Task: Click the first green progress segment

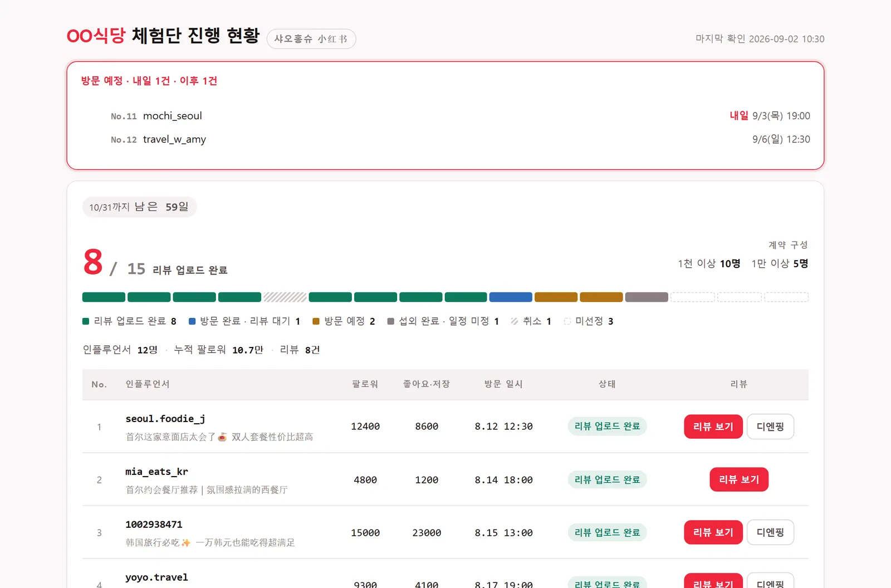Action: 104,297
